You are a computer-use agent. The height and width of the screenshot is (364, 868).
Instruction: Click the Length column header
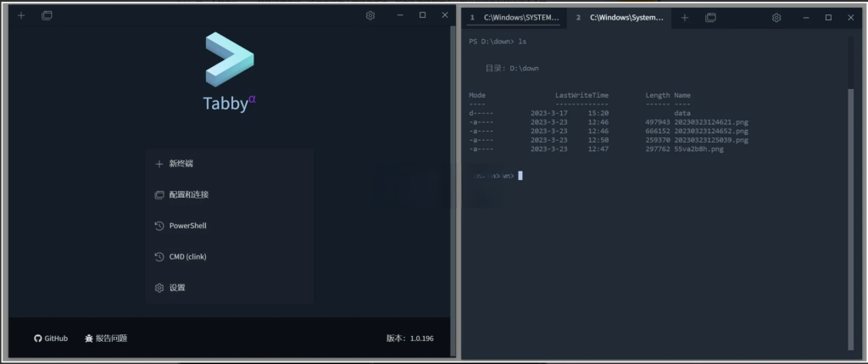(x=658, y=95)
